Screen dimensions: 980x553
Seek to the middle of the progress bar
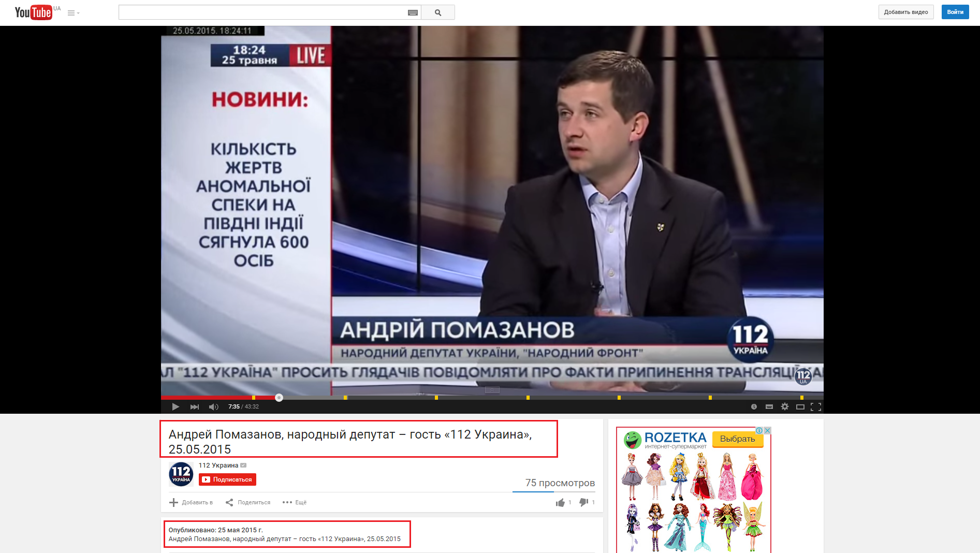(492, 398)
